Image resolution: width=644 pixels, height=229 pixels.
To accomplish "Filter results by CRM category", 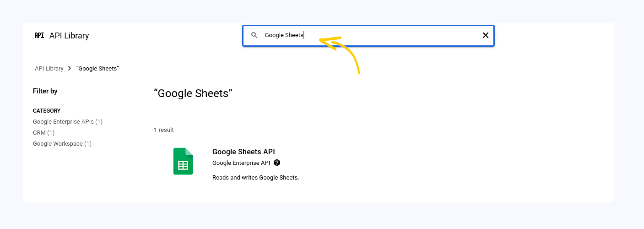I will click(x=44, y=132).
